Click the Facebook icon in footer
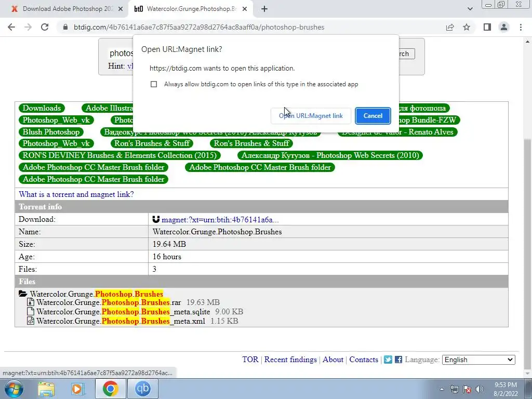The image size is (532, 399). [x=398, y=360]
